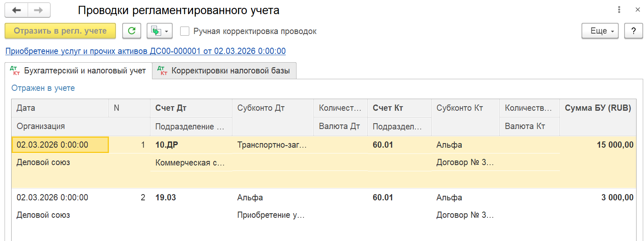Refresh the postings with green arrow icon

132,31
